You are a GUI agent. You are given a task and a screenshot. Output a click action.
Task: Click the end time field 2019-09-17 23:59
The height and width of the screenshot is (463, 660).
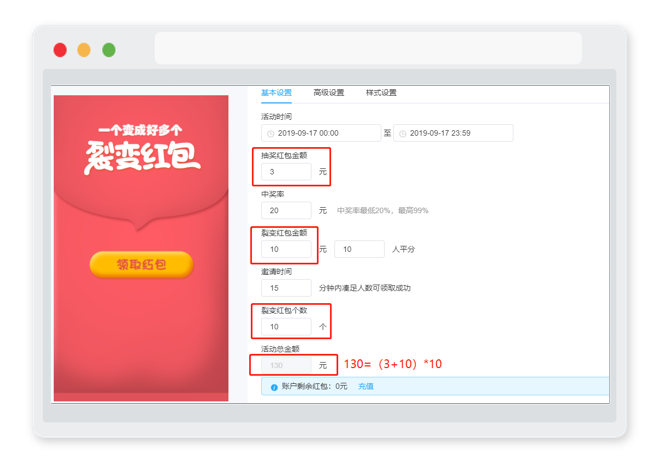453,133
